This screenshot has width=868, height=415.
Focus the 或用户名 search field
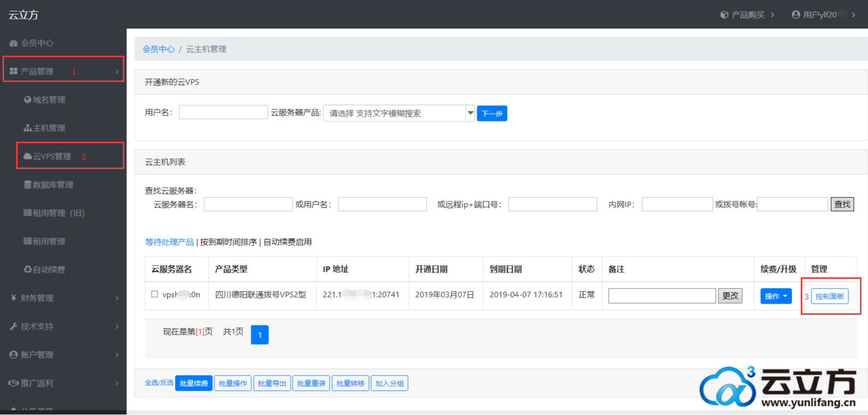click(382, 204)
